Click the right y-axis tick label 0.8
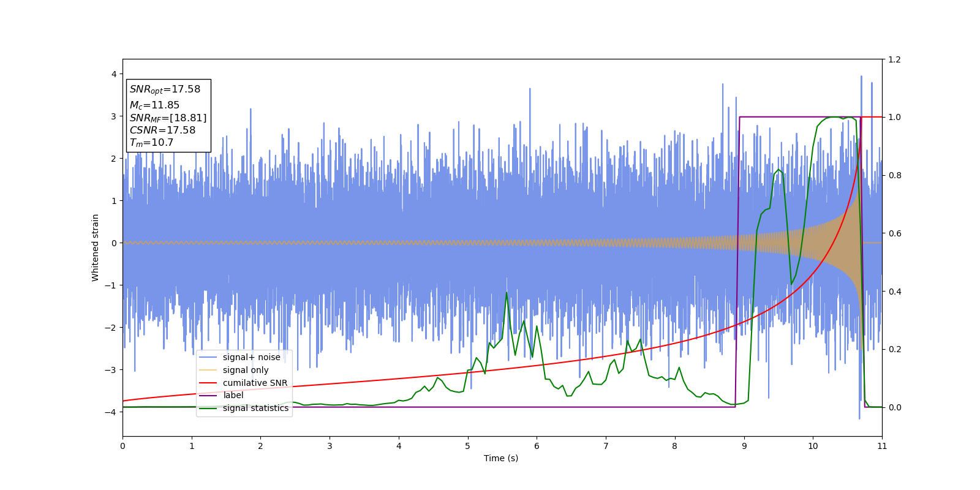 click(894, 175)
